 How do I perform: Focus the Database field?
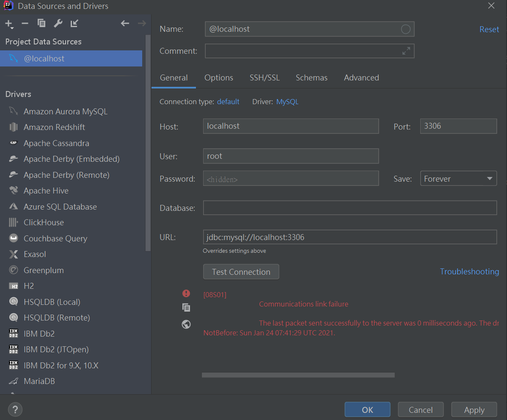point(350,208)
